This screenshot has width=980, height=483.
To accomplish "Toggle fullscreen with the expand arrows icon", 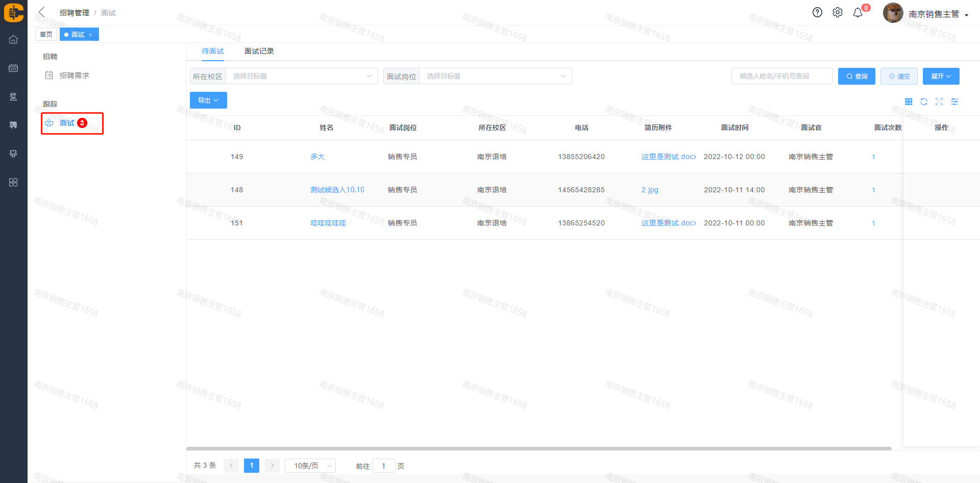I will [x=939, y=102].
